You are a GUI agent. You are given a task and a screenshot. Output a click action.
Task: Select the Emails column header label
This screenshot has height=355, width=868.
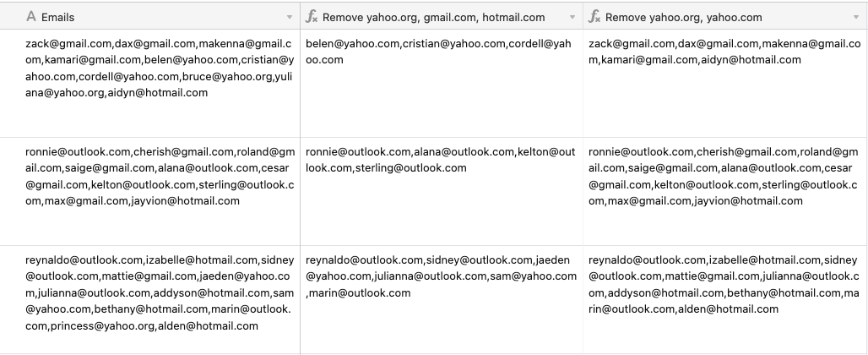click(x=57, y=17)
